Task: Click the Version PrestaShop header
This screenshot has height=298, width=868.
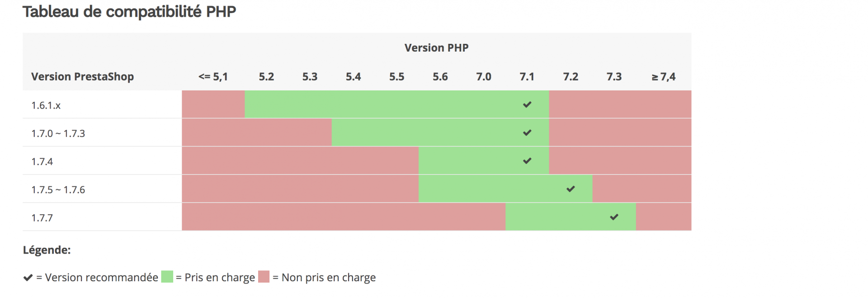Action: [x=82, y=77]
